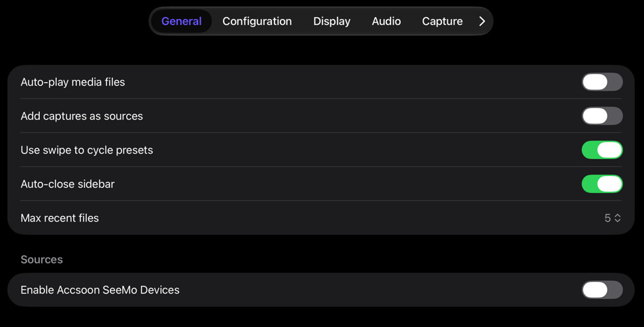
Task: Select the Audio tab
Action: (x=386, y=22)
